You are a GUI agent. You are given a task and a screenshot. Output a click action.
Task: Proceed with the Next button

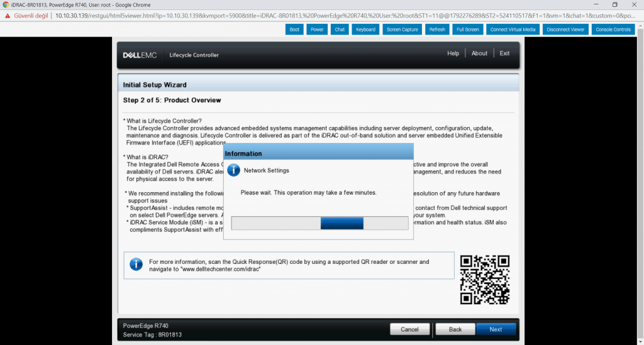click(496, 329)
